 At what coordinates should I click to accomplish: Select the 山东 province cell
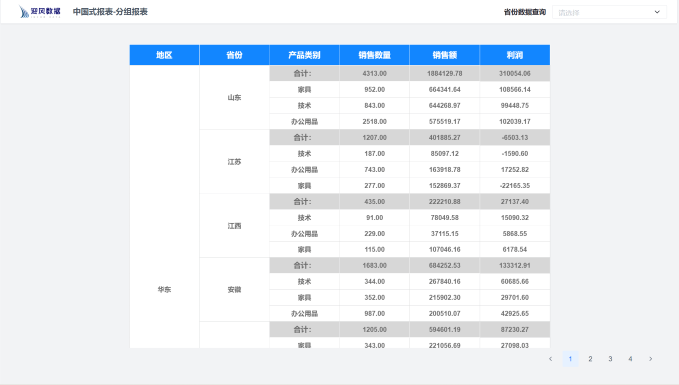click(x=234, y=97)
